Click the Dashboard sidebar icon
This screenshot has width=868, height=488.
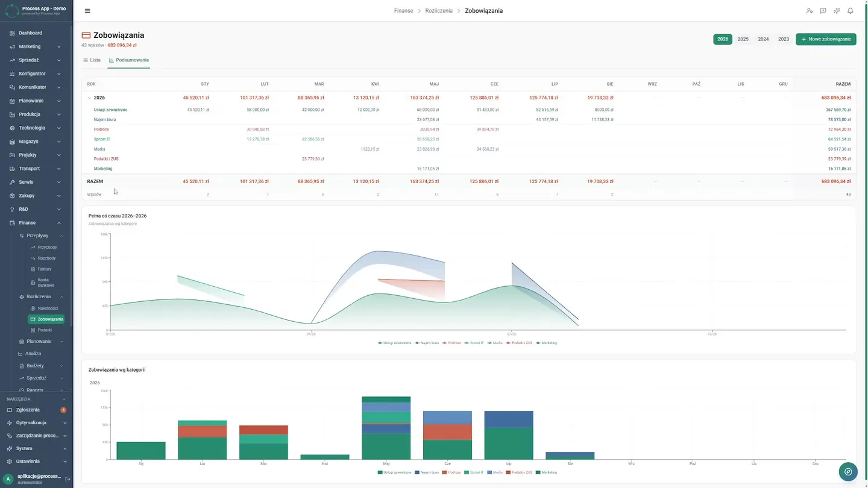(12, 33)
